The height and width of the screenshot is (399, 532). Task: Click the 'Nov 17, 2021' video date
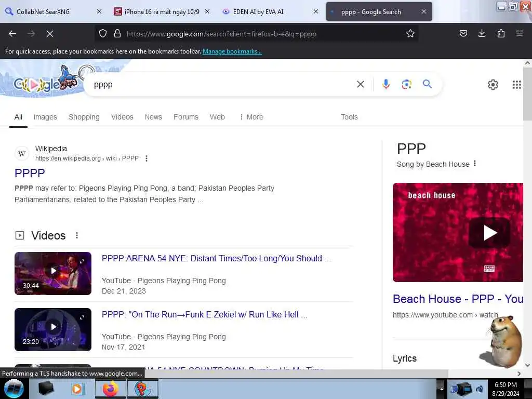123,347
